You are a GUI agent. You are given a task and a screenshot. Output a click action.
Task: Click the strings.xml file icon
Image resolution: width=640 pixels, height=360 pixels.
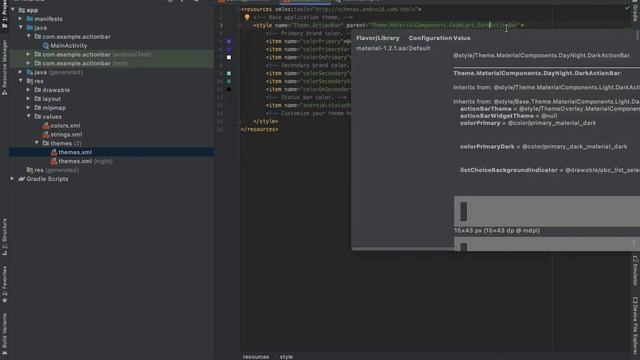pos(46,134)
